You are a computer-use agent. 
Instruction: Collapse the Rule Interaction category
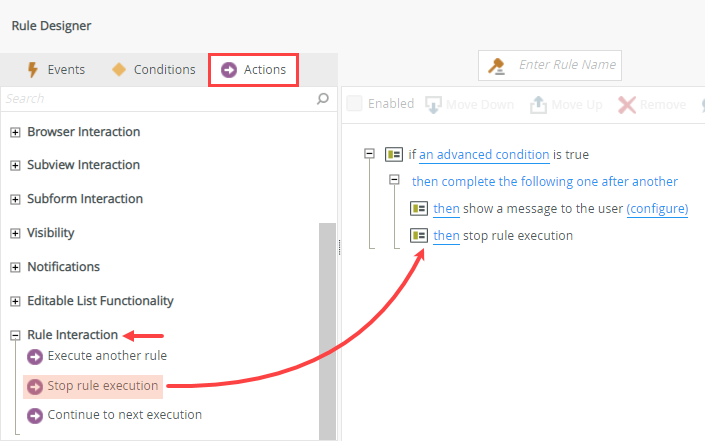15,335
